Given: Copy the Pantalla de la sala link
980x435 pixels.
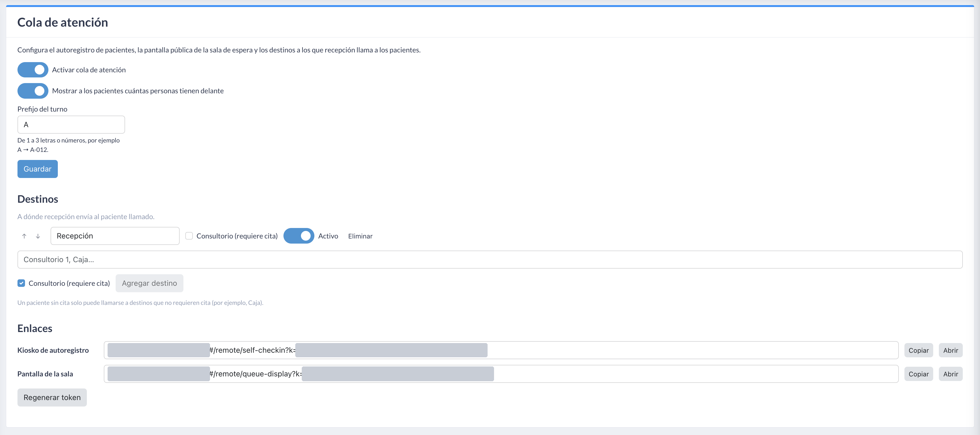Looking at the screenshot, I should point(918,374).
